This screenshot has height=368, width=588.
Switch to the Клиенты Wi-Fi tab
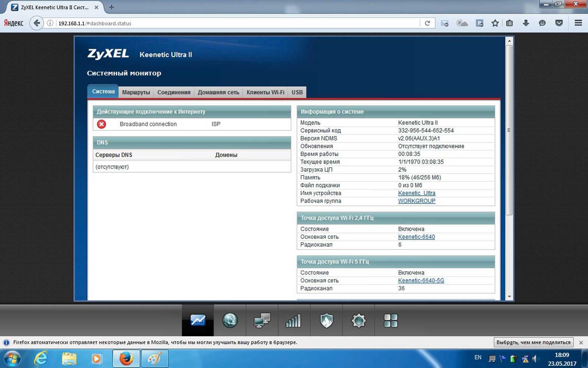point(265,92)
